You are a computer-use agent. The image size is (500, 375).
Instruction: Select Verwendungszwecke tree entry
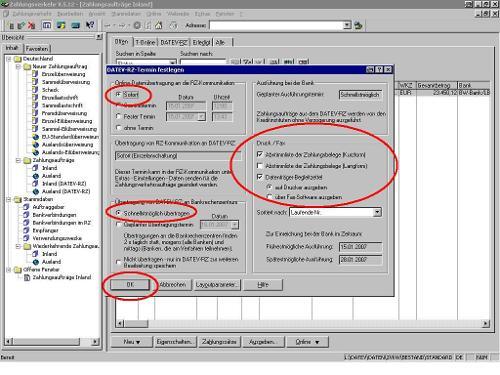pos(57,238)
